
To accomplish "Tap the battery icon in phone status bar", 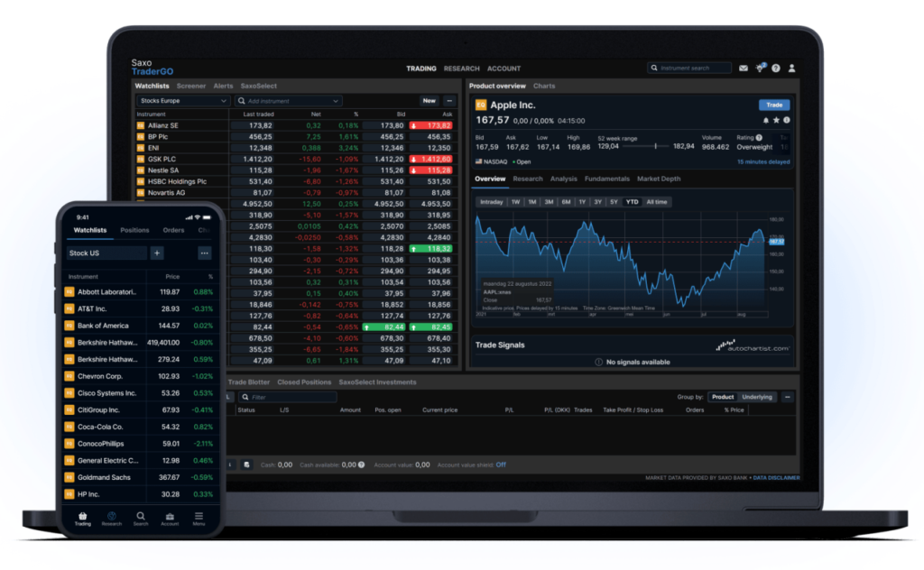I will (x=207, y=217).
